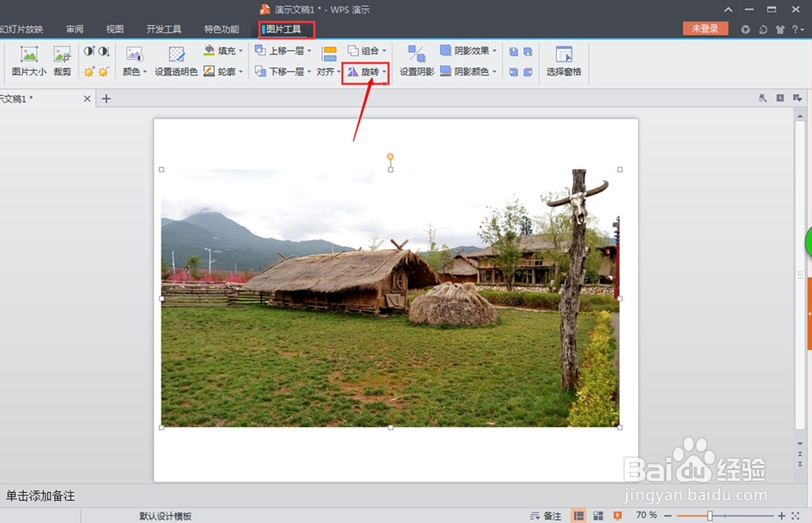Zoom in with the plus button

pos(781,516)
